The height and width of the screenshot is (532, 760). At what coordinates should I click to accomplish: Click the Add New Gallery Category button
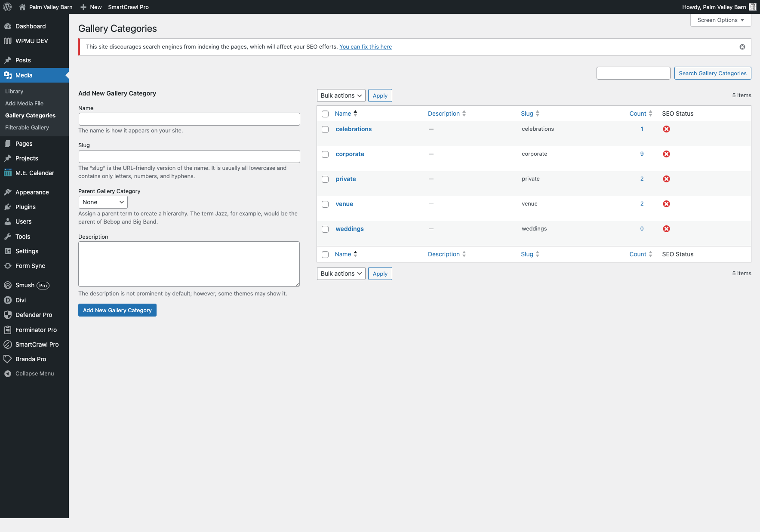[117, 310]
